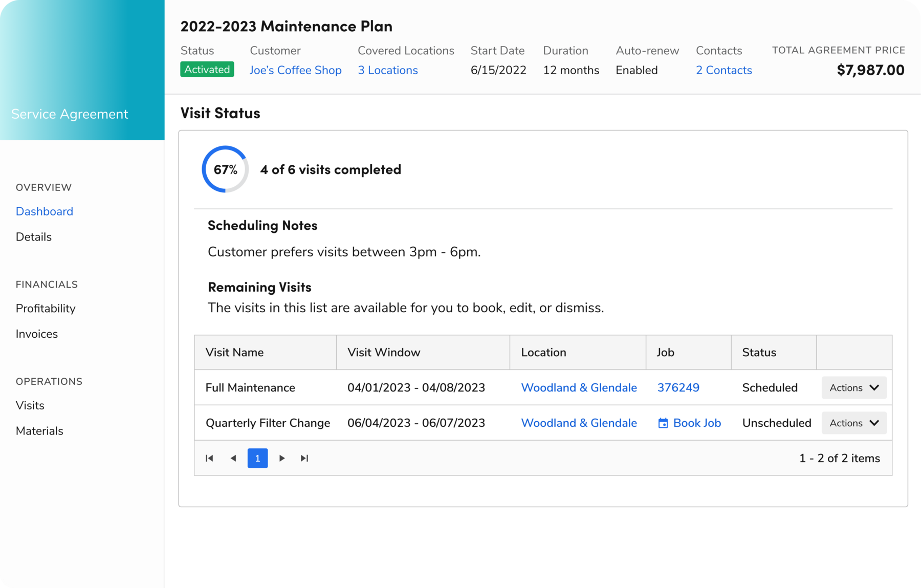Image resolution: width=921 pixels, height=588 pixels.
Task: Navigate to the Visits section
Action: point(30,405)
